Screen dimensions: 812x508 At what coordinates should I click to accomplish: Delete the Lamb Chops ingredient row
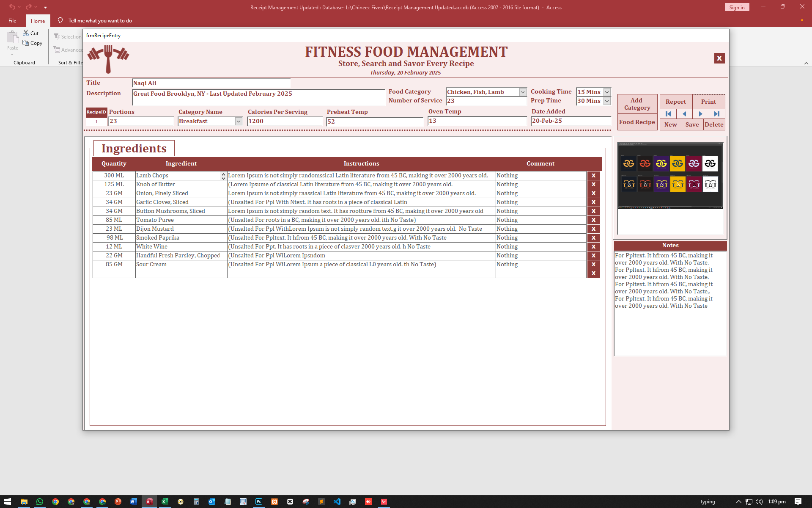(x=593, y=176)
